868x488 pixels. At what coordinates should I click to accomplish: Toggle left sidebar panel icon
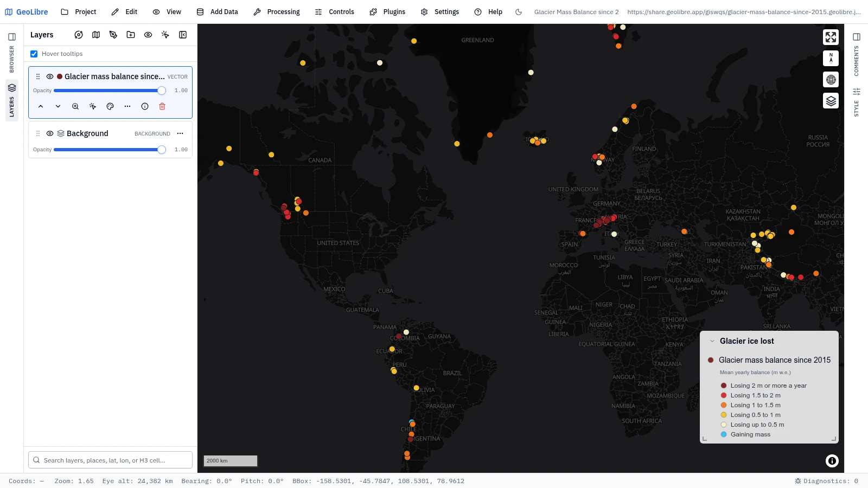[12, 37]
